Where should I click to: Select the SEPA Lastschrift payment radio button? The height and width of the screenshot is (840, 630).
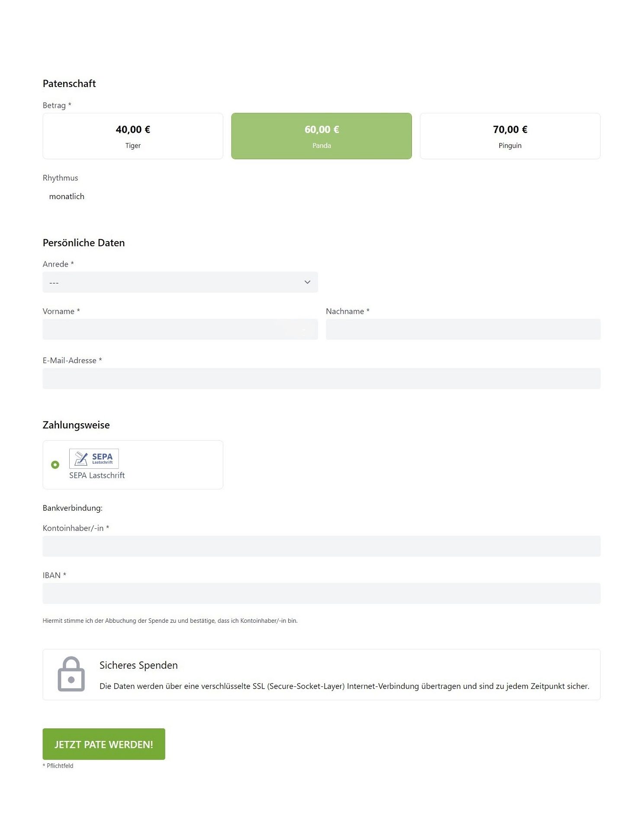pyautogui.click(x=55, y=465)
